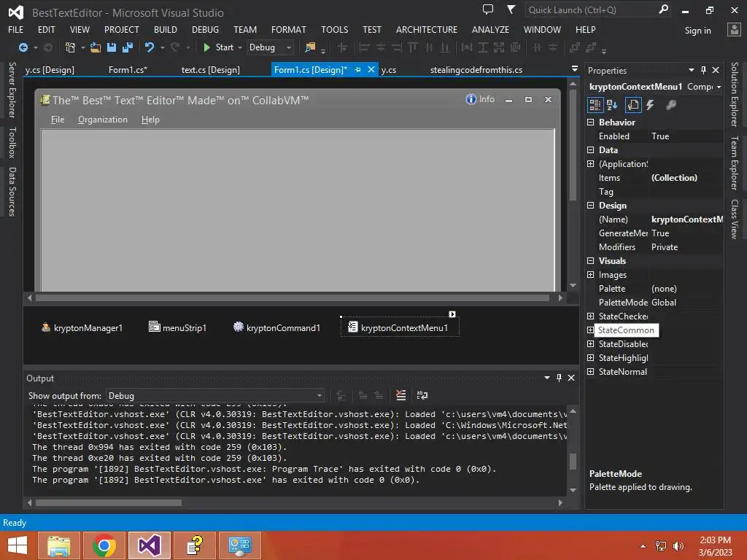The width and height of the screenshot is (747, 560).
Task: Open Windows File Explorer from taskbar
Action: 58,545
